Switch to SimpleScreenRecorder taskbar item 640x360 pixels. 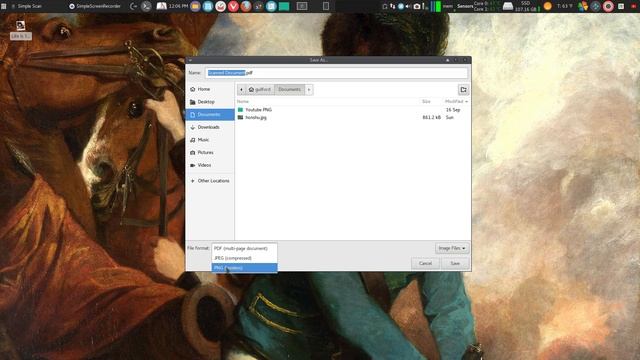[x=95, y=6]
